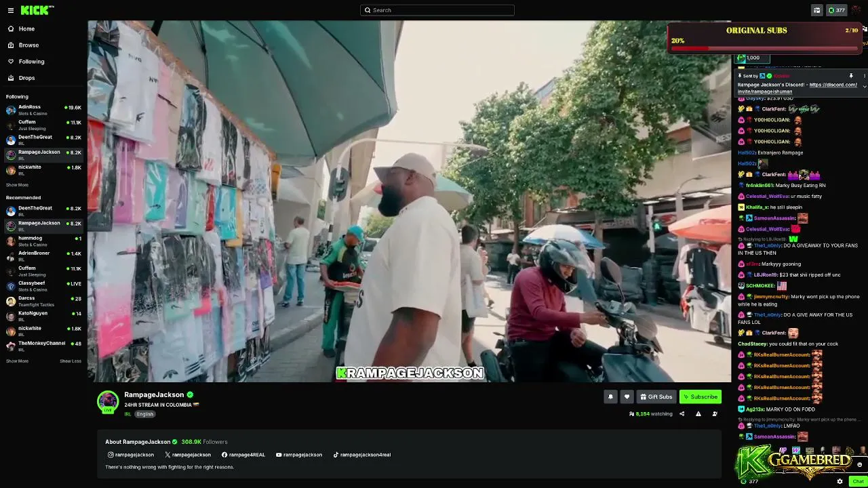Open the rampage4REAL Facebook link

coord(243,455)
